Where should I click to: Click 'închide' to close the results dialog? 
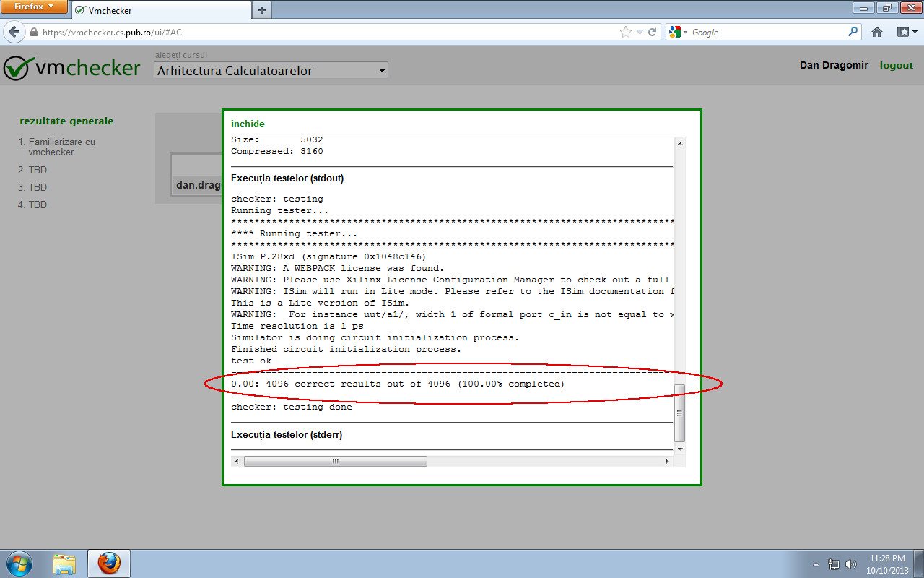click(x=248, y=124)
